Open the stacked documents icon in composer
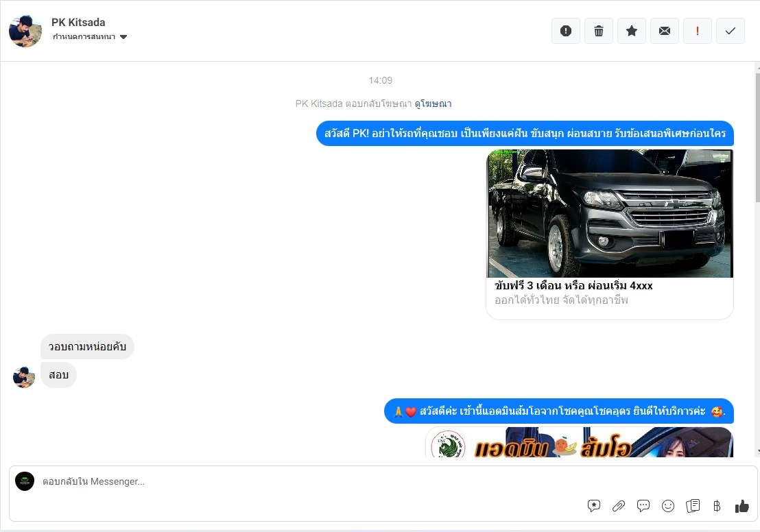Screen dimensions: 760x532 pos(693,506)
